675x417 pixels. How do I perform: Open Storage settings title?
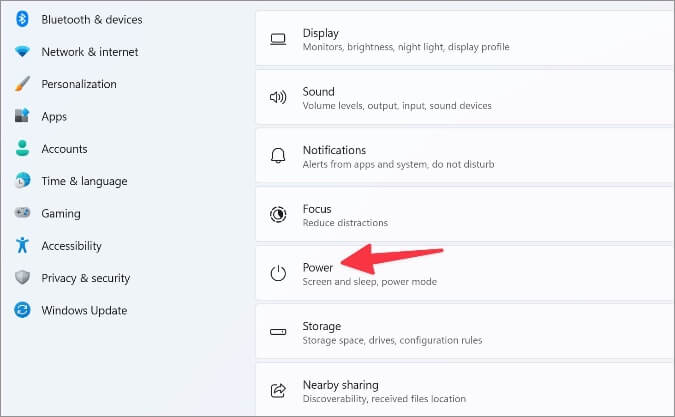322,327
